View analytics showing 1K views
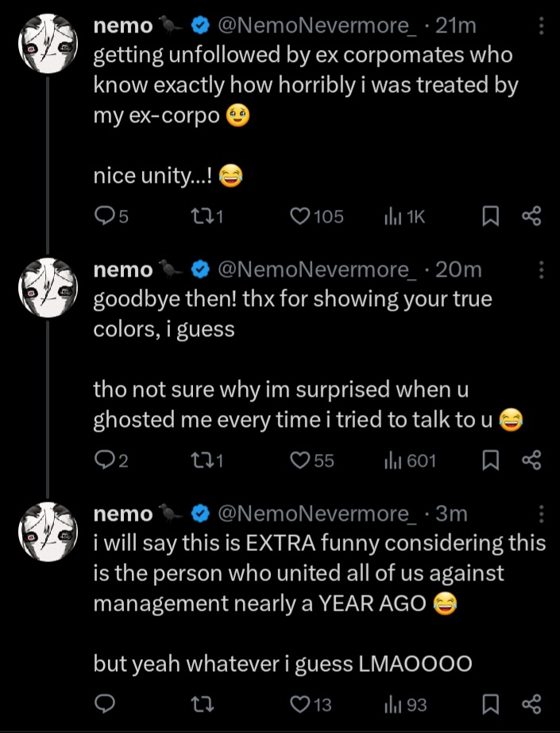Viewport: 560px width, 733px height. [x=393, y=216]
